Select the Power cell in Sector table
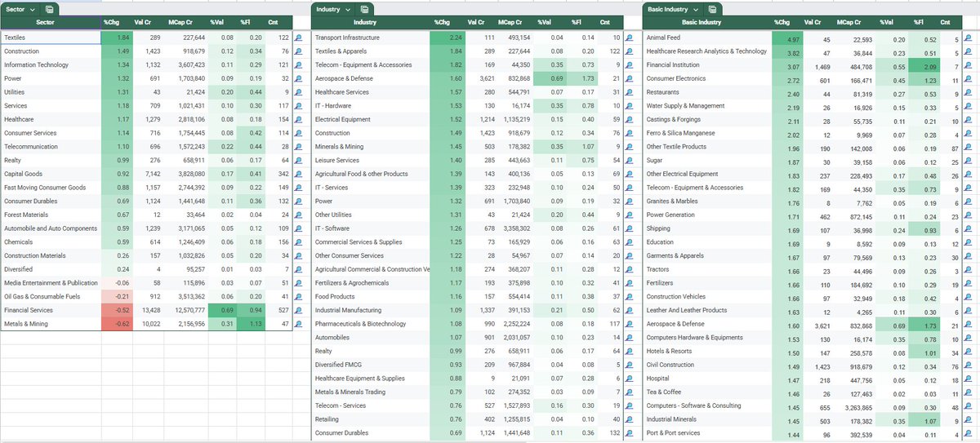 51,78
